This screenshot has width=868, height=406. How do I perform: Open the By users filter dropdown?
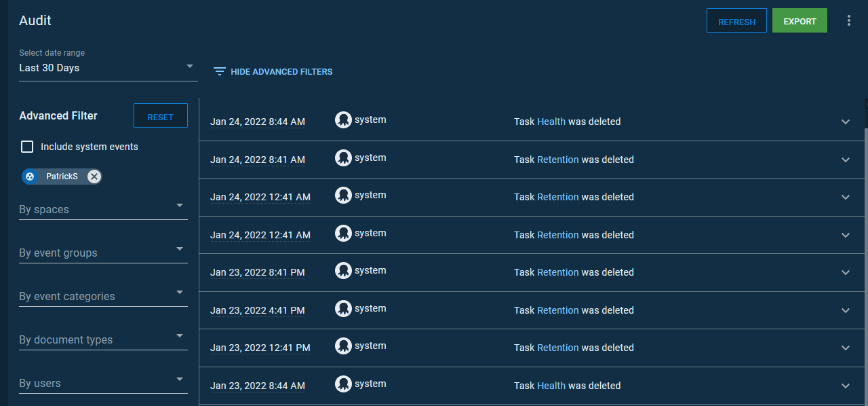[103, 383]
